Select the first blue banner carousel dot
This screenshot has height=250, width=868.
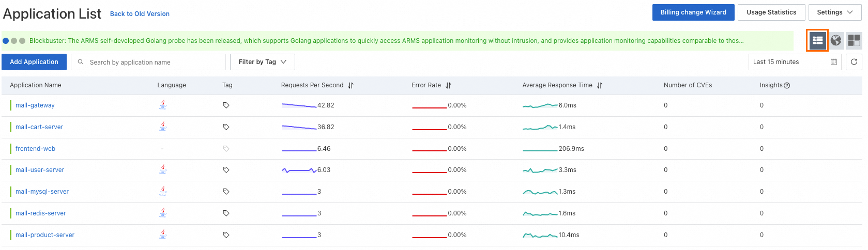[x=6, y=41]
